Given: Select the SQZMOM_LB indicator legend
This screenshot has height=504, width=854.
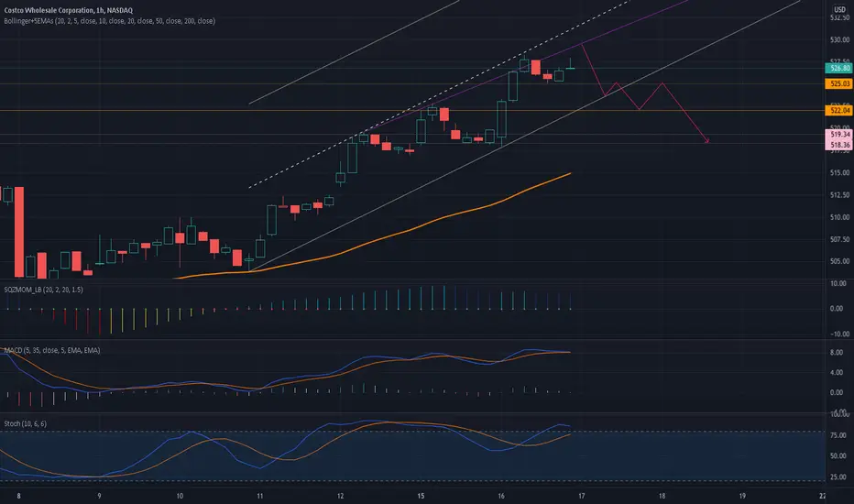Looking at the screenshot, I should [x=44, y=290].
